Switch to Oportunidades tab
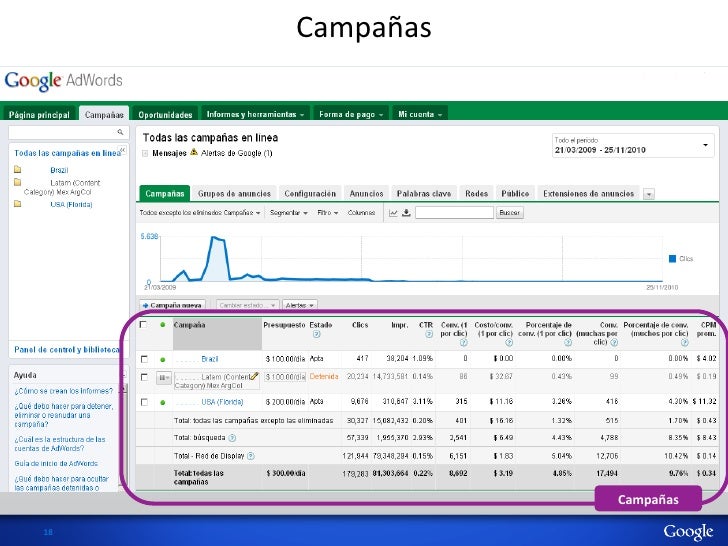This screenshot has height=546, width=728. [x=165, y=114]
